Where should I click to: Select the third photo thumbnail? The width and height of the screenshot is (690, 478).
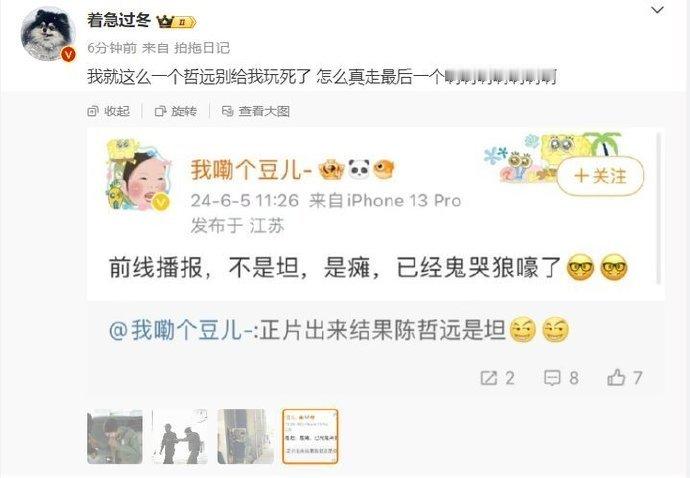point(245,437)
